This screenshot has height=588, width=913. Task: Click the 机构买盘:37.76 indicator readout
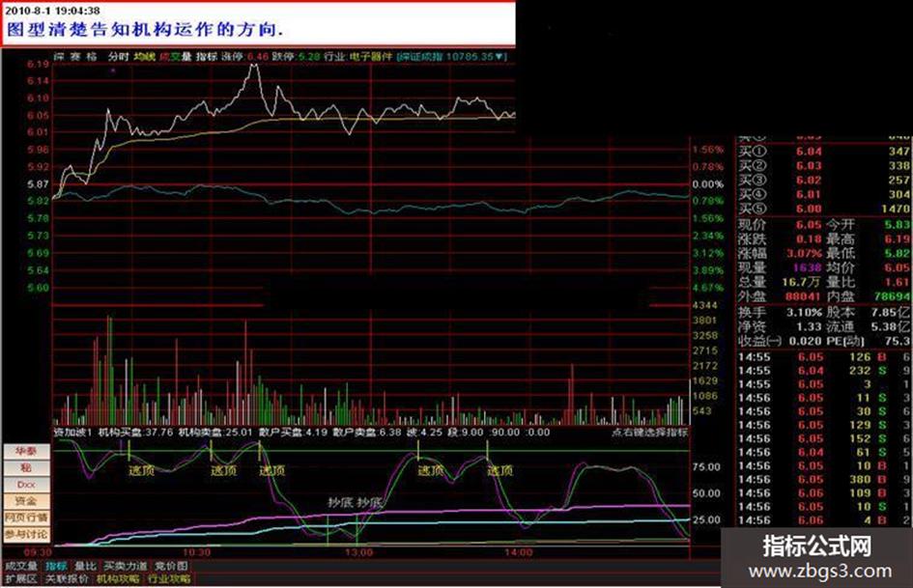point(135,432)
